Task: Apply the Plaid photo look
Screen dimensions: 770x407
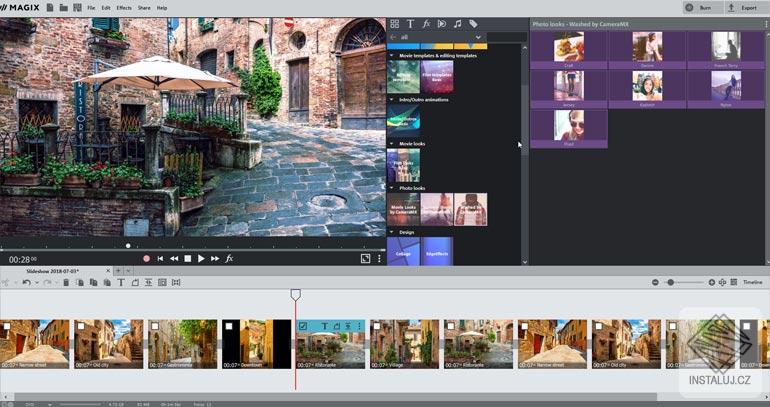Action: 569,129
